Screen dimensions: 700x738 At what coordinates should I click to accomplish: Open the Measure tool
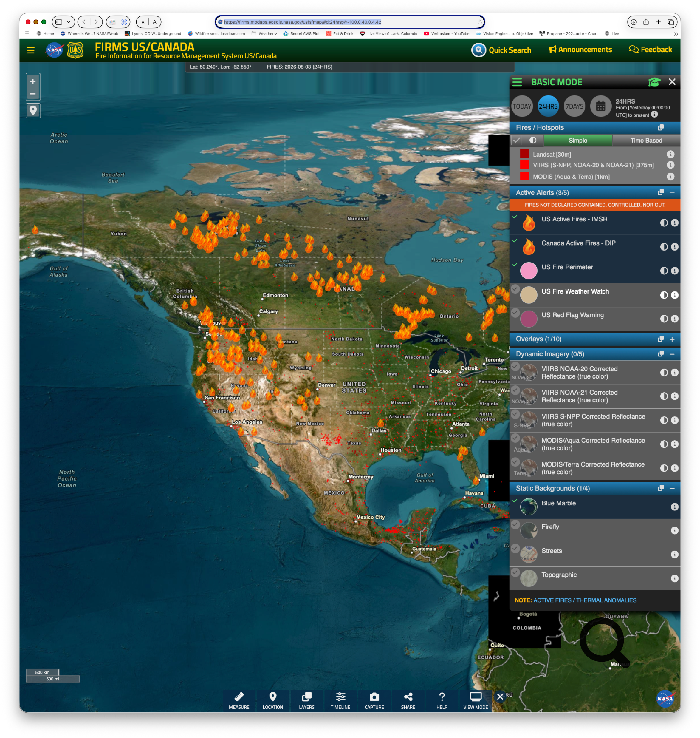click(x=239, y=700)
